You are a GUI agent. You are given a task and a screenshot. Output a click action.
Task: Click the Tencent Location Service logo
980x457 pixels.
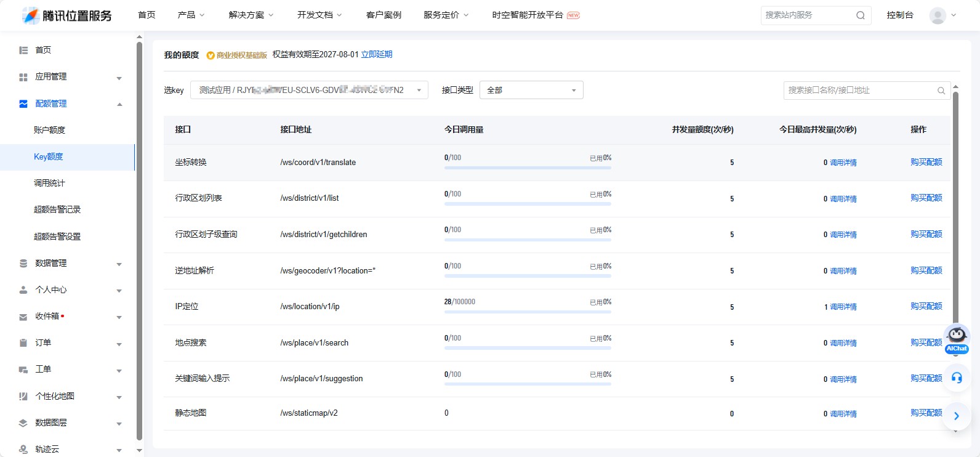66,15
